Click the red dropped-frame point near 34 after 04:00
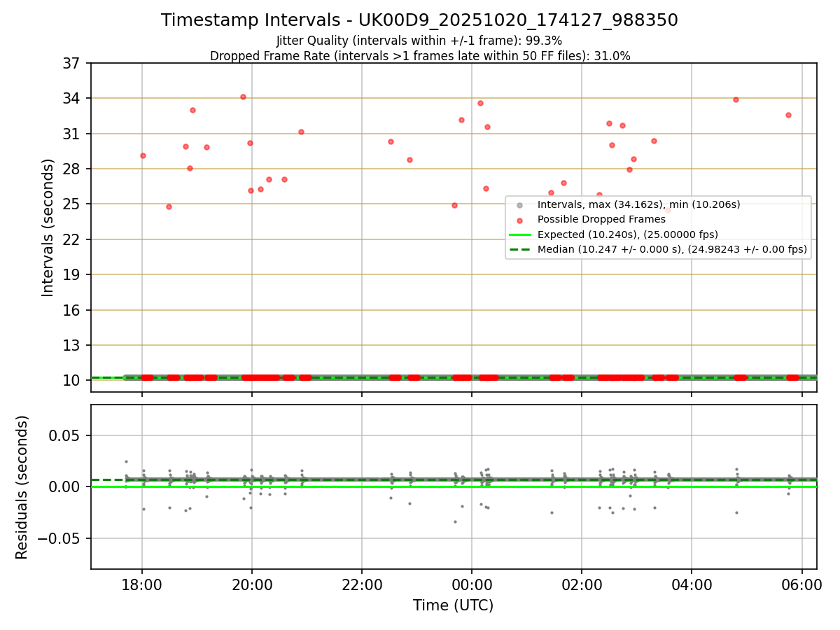The width and height of the screenshot is (840, 630). click(736, 99)
